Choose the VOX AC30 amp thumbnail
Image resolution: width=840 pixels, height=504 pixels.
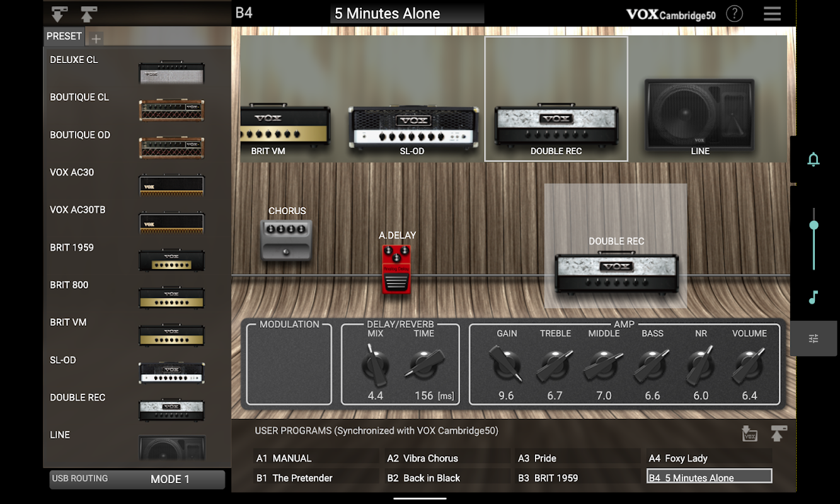[x=171, y=185]
